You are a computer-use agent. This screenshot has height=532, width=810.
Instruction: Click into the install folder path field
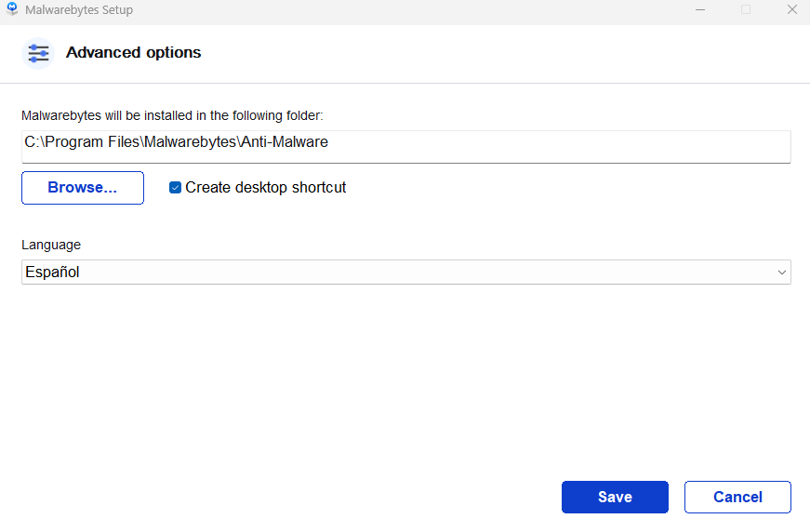point(405,144)
